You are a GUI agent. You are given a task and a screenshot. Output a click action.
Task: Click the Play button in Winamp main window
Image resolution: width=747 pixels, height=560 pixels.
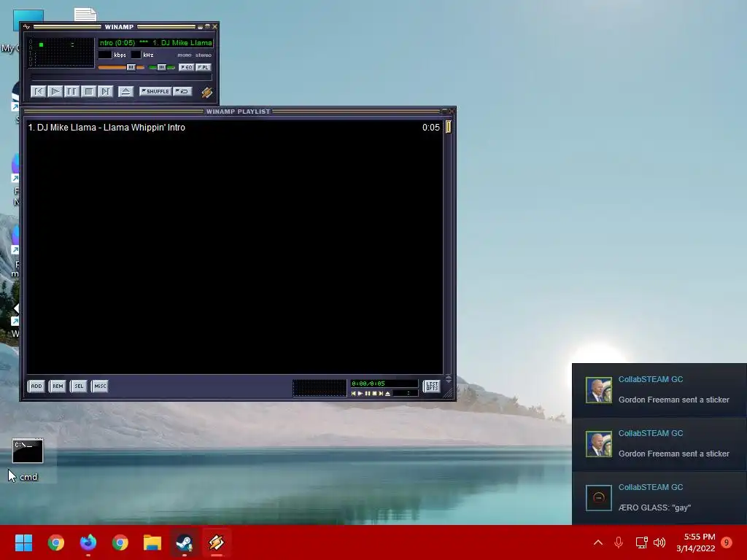coord(55,91)
